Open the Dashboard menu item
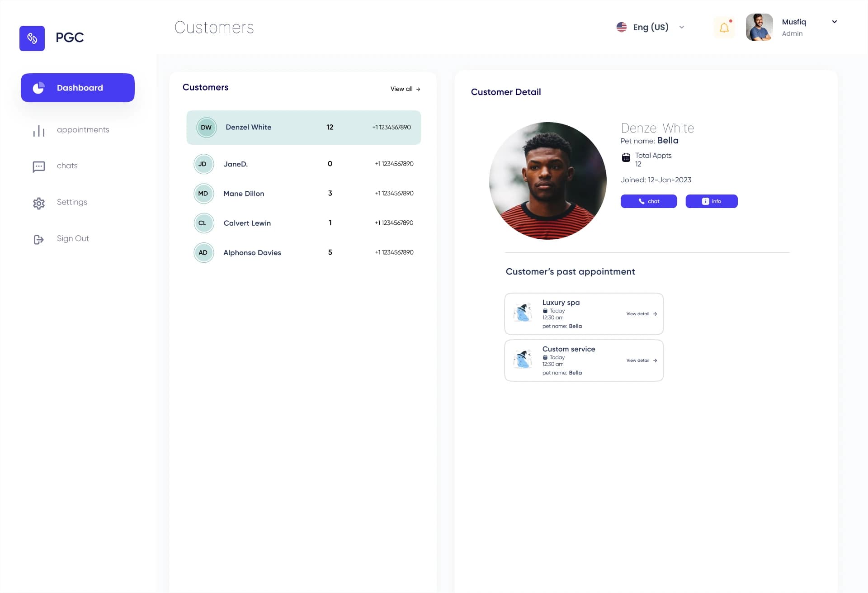Viewport: 868px width, 593px height. click(x=78, y=88)
